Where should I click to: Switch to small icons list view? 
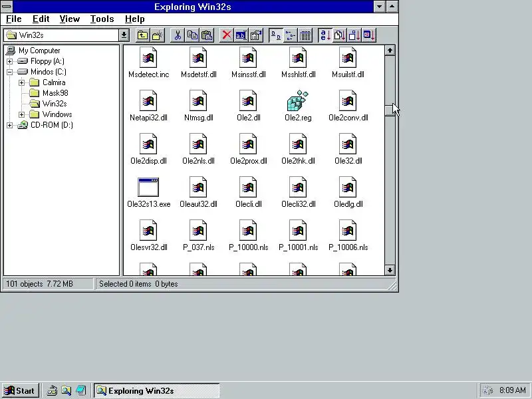point(291,35)
